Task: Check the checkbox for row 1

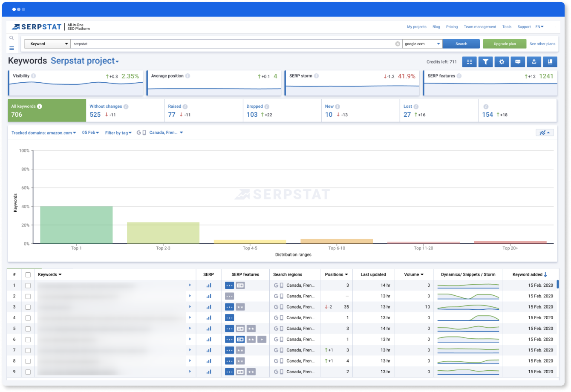Action: coord(28,285)
